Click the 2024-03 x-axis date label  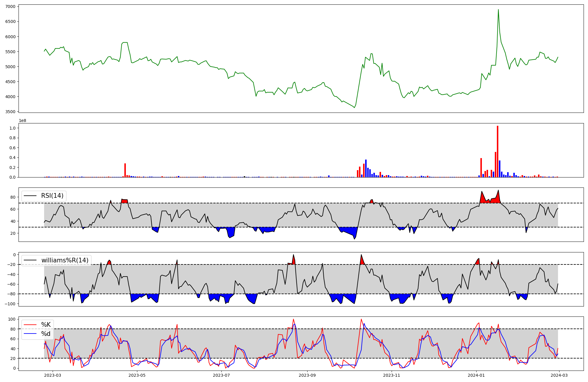(559, 375)
